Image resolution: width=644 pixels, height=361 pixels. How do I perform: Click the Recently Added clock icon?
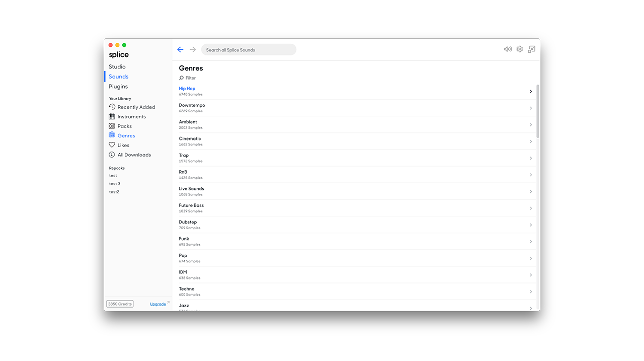(x=112, y=107)
